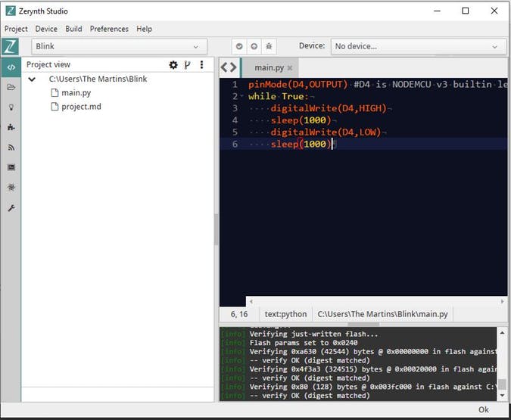Click the C:\Users\The Martins\Blink folder row
The width and height of the screenshot is (511, 420).
pos(98,79)
